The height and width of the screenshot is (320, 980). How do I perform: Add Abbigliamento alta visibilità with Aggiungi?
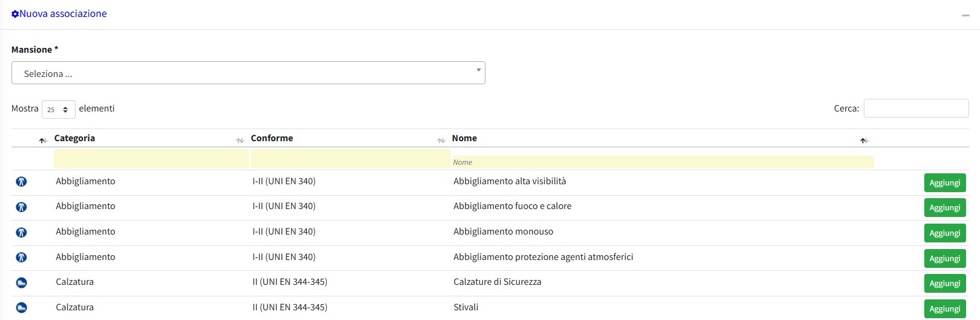[x=944, y=182]
